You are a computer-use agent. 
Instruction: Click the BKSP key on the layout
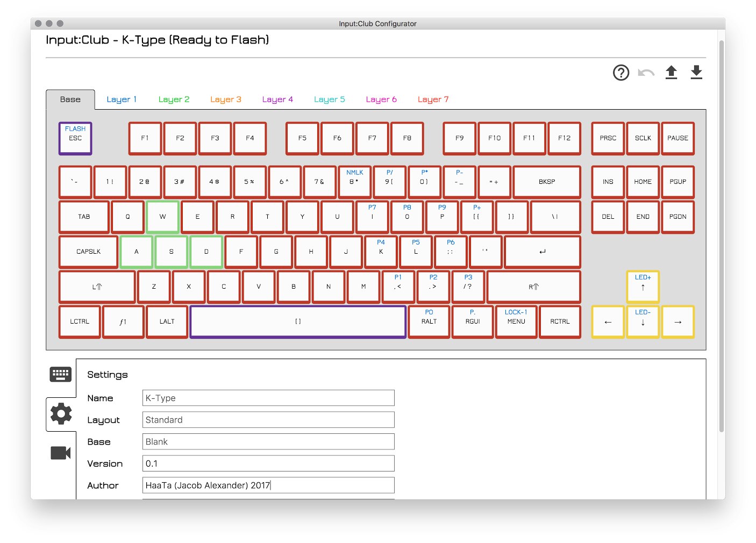547,182
